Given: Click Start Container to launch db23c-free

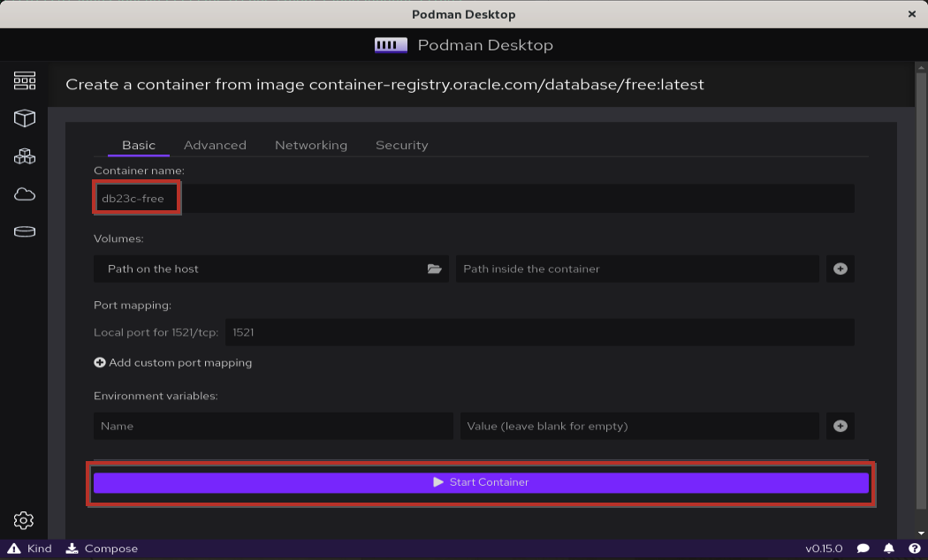Looking at the screenshot, I should (x=481, y=482).
